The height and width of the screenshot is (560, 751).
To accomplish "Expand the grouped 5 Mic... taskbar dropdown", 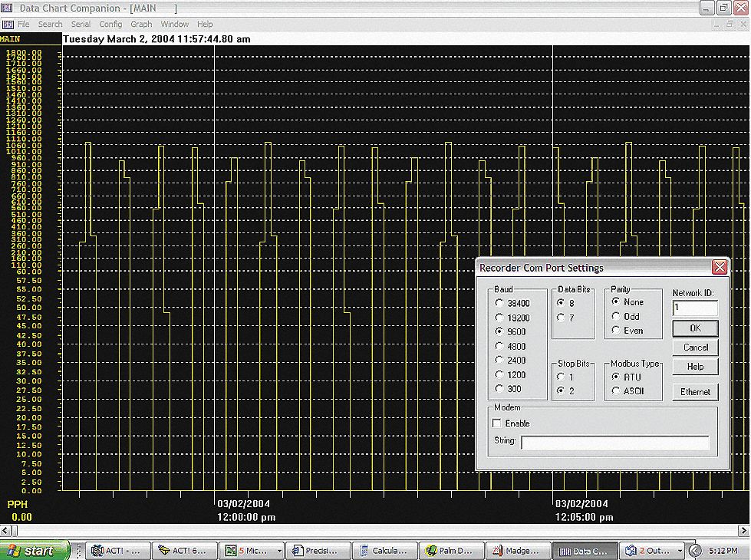I will pyautogui.click(x=278, y=551).
